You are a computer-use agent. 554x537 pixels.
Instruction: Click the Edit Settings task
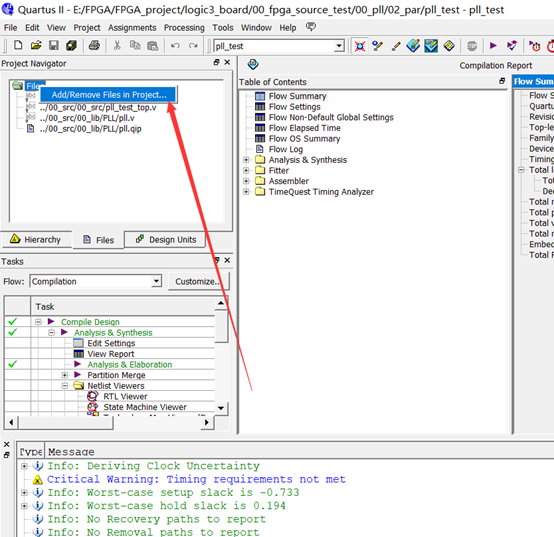pos(111,343)
